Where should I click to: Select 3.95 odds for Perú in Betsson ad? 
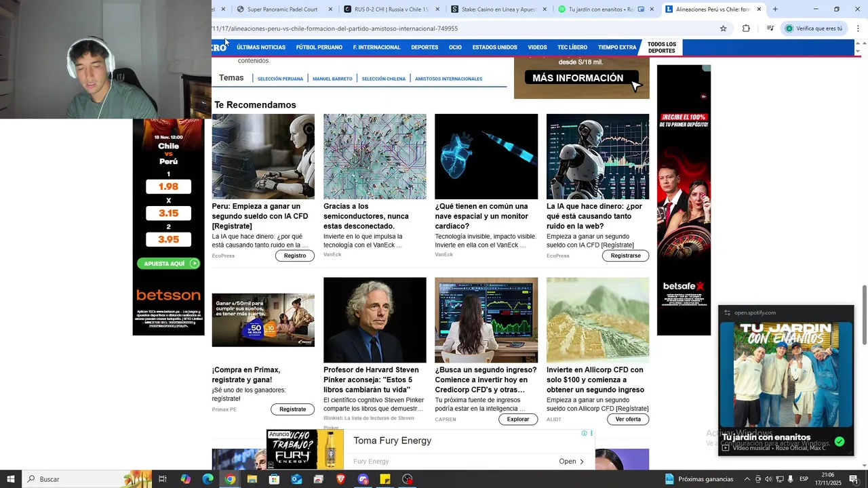tap(168, 239)
